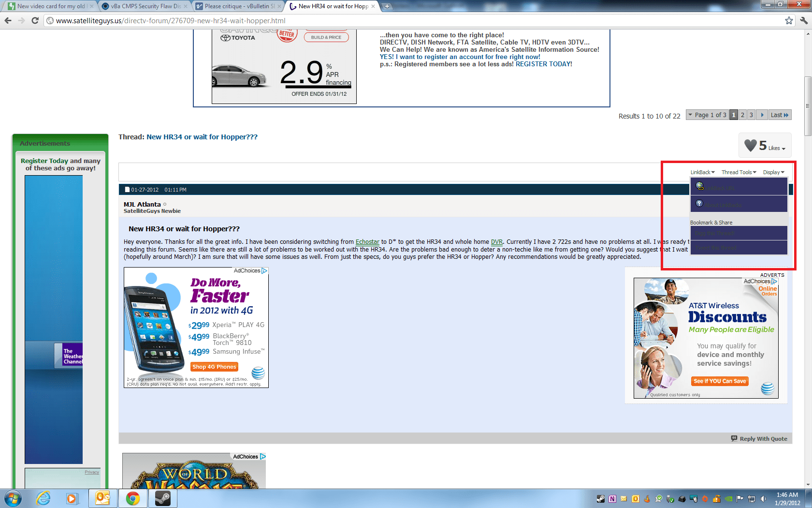812x508 pixels.
Task: Expand the LinkBack dropdown
Action: (x=702, y=172)
